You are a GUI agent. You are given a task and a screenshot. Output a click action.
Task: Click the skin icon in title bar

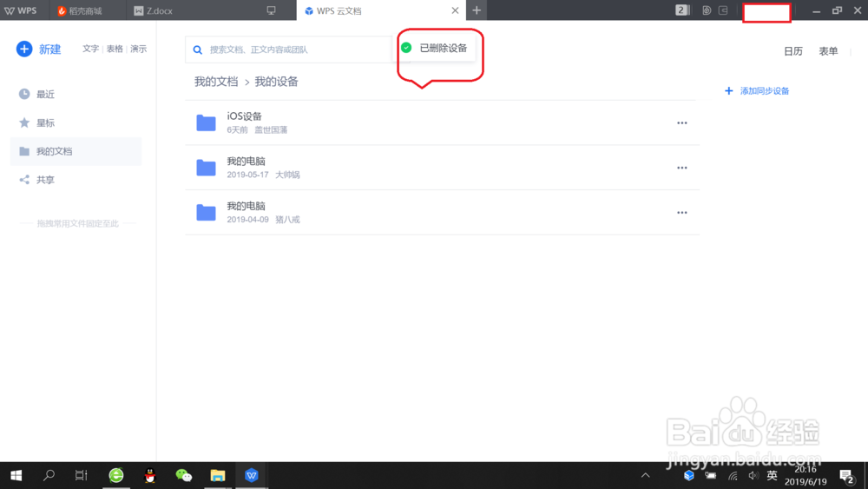point(707,10)
